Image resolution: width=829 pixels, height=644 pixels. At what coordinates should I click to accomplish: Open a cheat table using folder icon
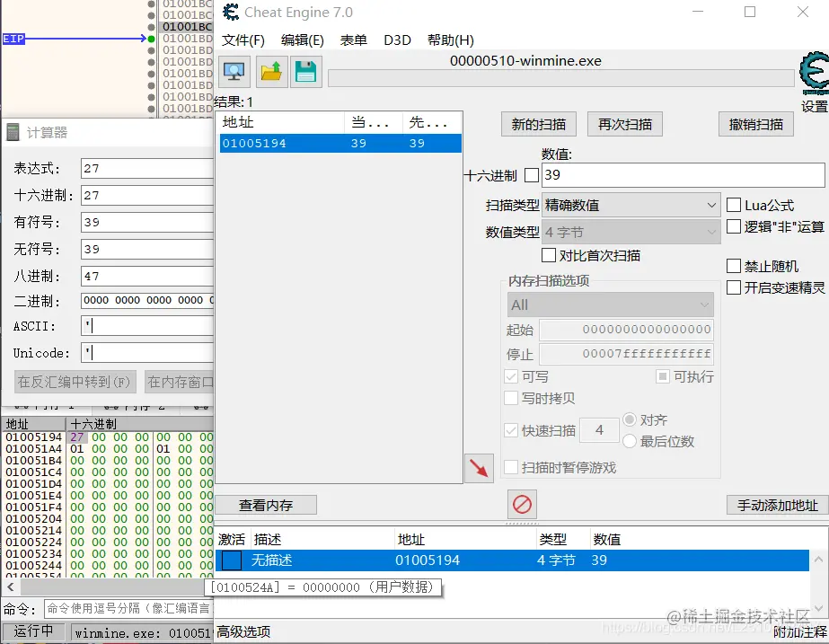point(271,73)
